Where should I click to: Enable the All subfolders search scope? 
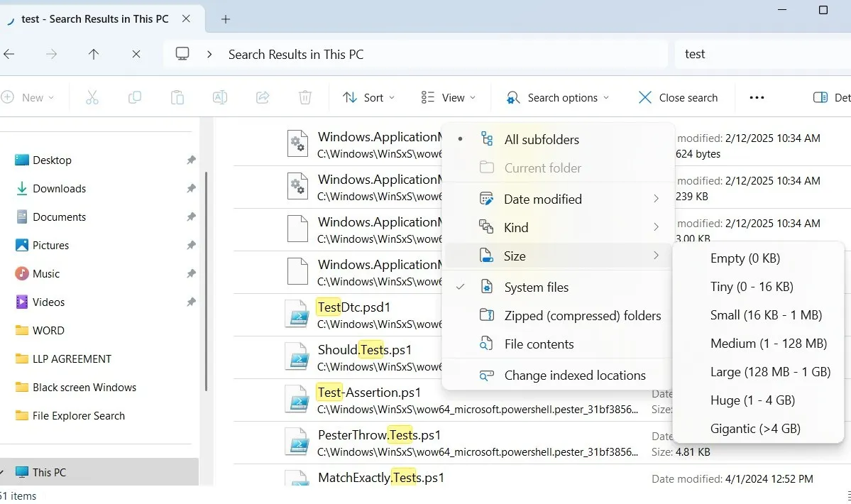(541, 139)
